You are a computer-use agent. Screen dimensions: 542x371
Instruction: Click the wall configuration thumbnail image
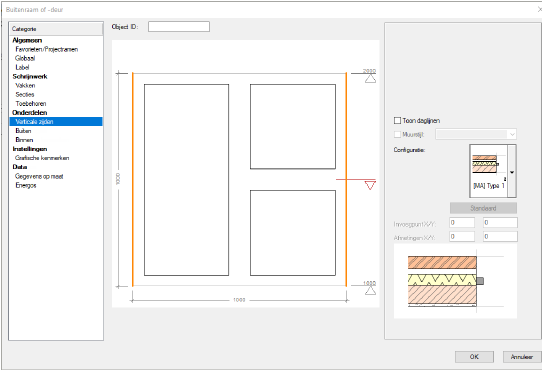pyautogui.click(x=488, y=171)
